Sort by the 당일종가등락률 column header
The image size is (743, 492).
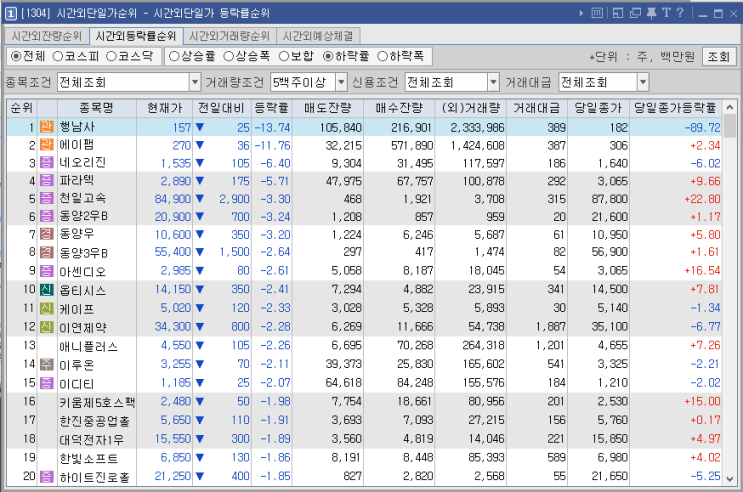(675, 108)
